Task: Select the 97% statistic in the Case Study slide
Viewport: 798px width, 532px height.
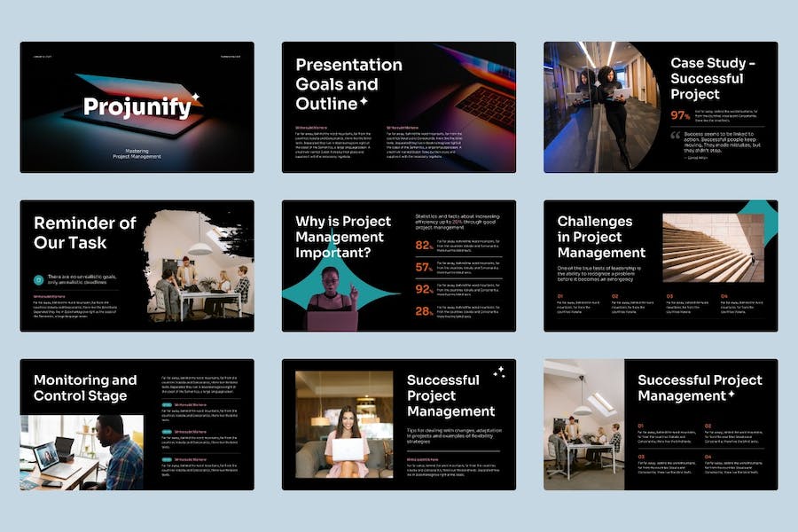Action: coord(681,115)
